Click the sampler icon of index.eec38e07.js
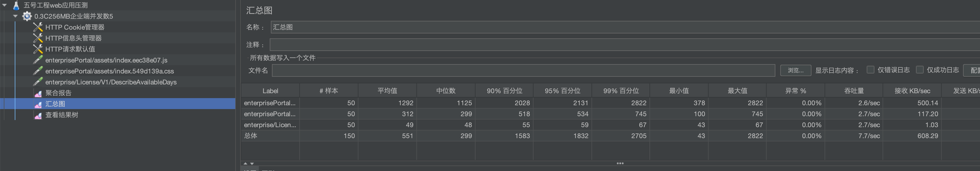The image size is (980, 171). click(x=37, y=60)
